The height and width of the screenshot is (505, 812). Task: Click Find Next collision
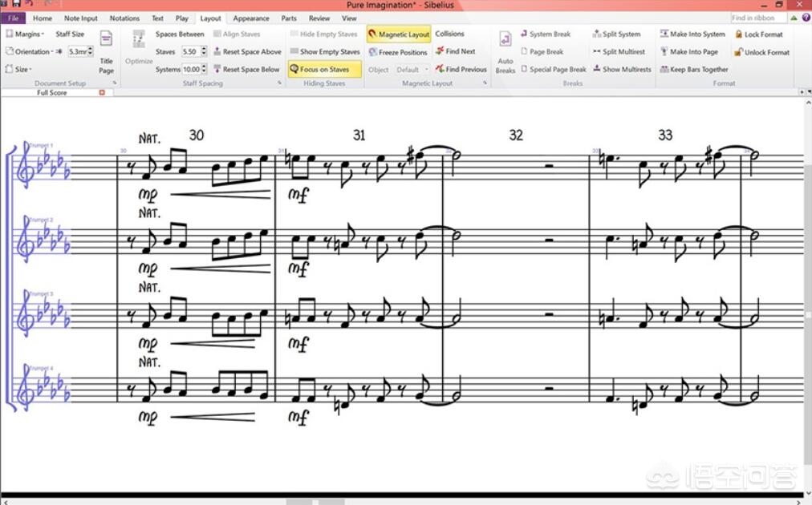point(455,51)
